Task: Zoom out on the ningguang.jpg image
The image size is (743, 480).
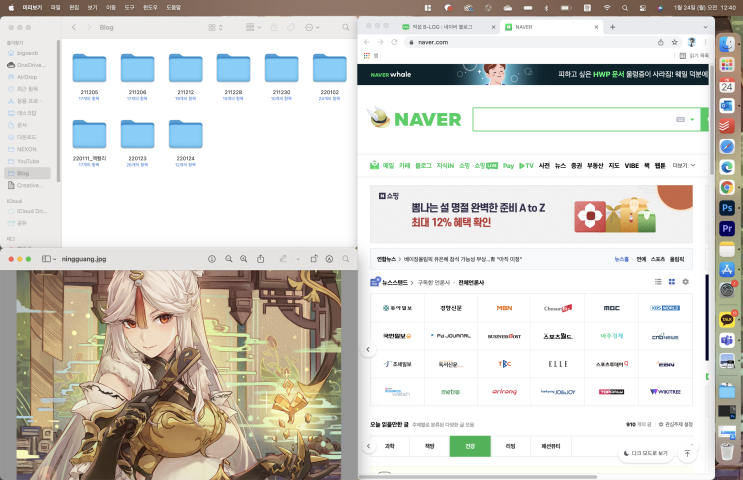Action: (228, 259)
